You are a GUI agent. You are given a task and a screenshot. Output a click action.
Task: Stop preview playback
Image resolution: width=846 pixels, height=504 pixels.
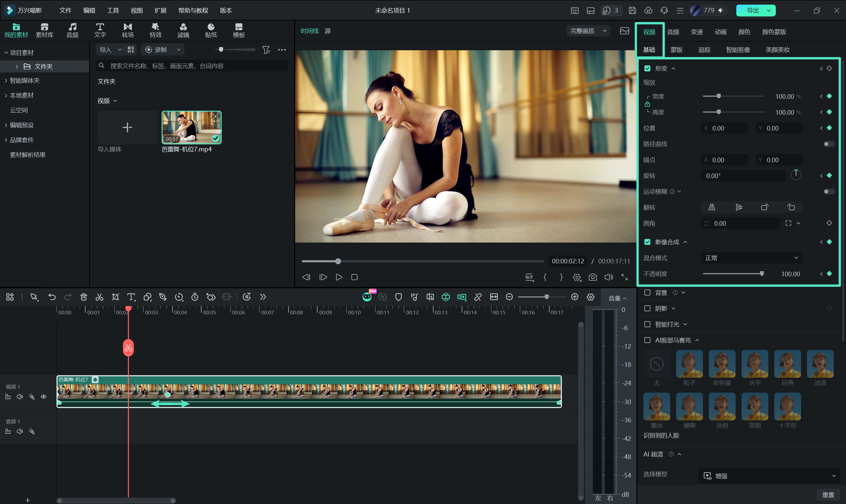click(354, 277)
